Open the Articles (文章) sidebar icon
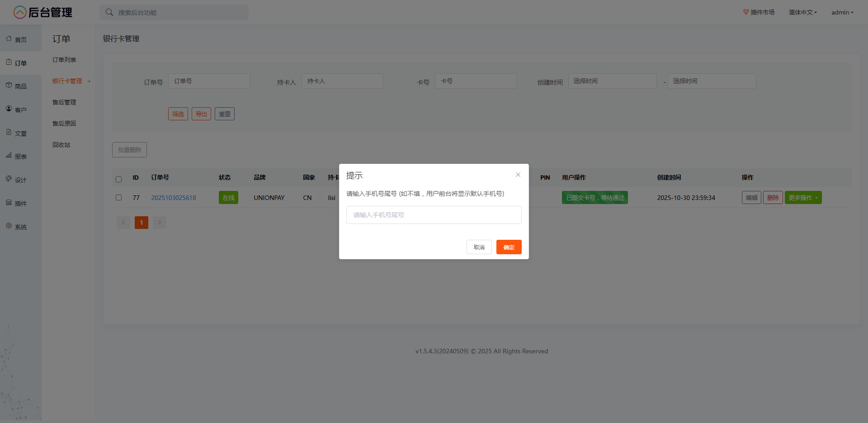The image size is (868, 423). [9, 133]
